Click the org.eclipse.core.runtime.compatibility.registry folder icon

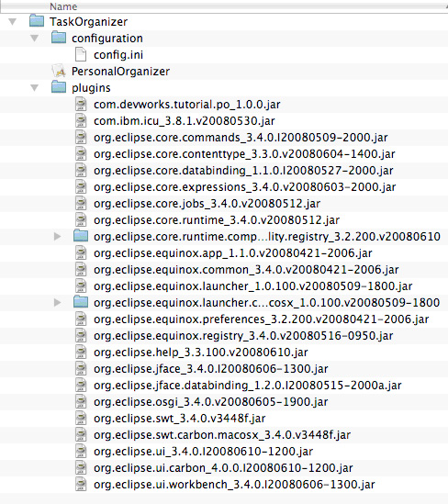click(81, 236)
